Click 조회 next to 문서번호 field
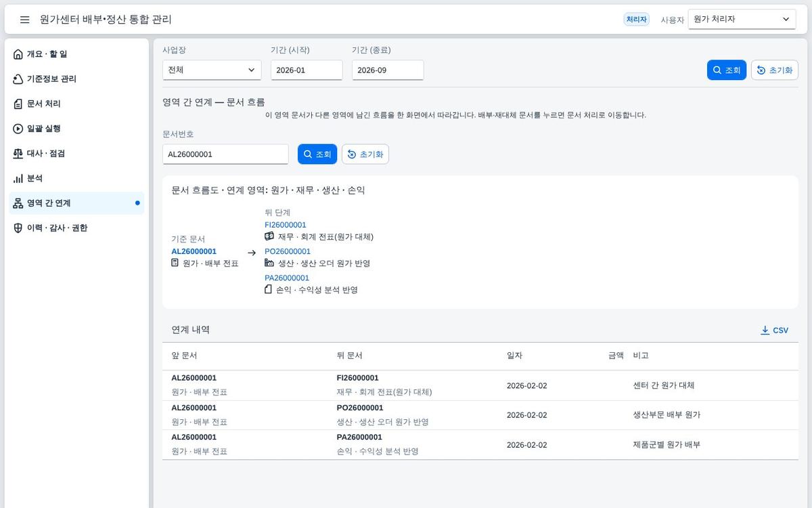The image size is (812, 508). [317, 154]
